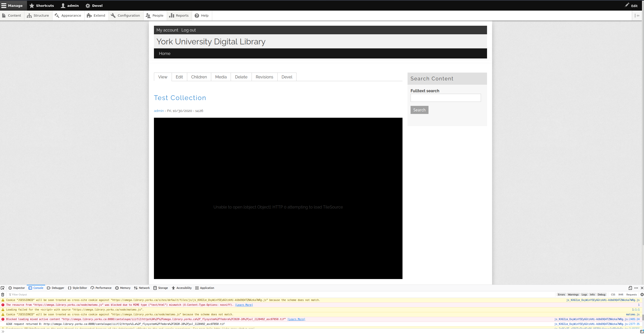Clear the console with trash icon

pyautogui.click(x=3, y=294)
